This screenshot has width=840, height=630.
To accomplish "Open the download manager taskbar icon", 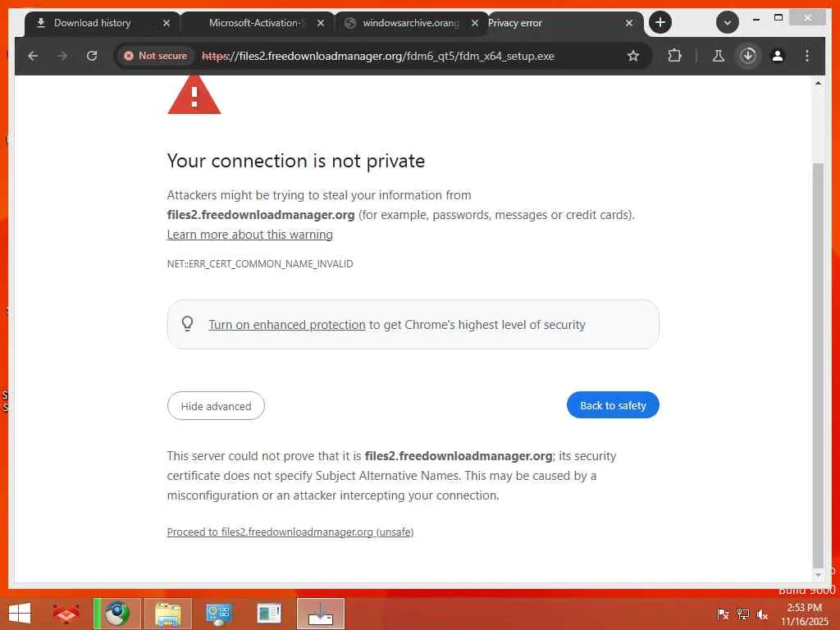I will pos(321,614).
